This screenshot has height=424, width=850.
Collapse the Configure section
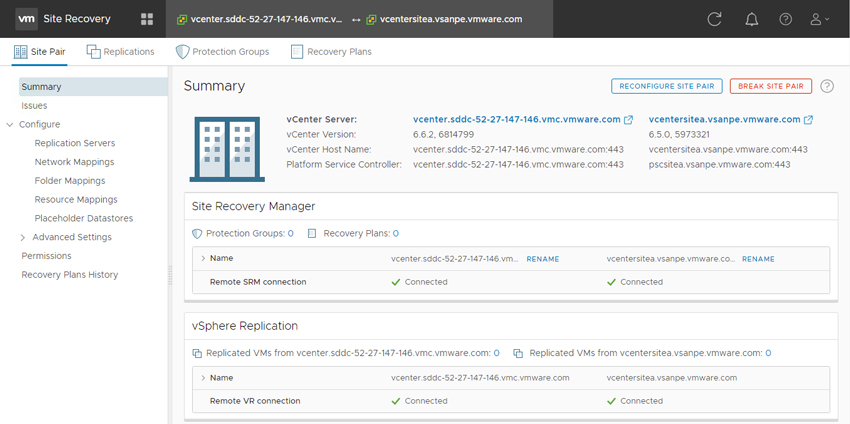[9, 125]
